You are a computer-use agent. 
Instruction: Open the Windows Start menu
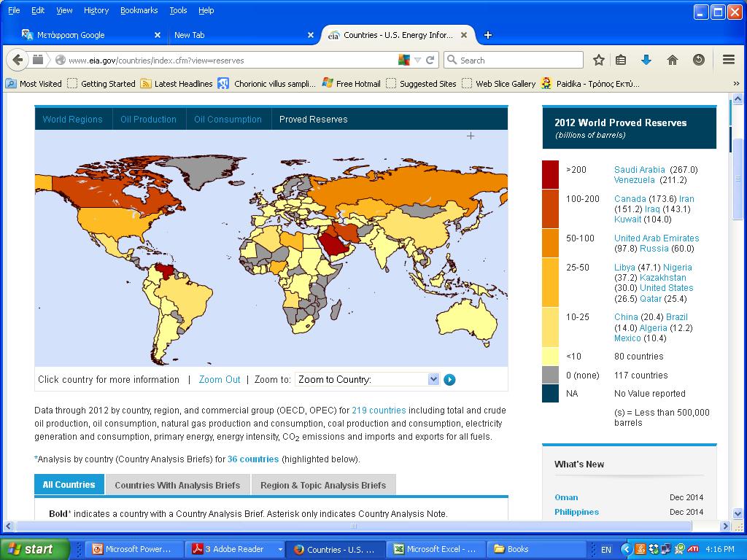click(x=34, y=549)
